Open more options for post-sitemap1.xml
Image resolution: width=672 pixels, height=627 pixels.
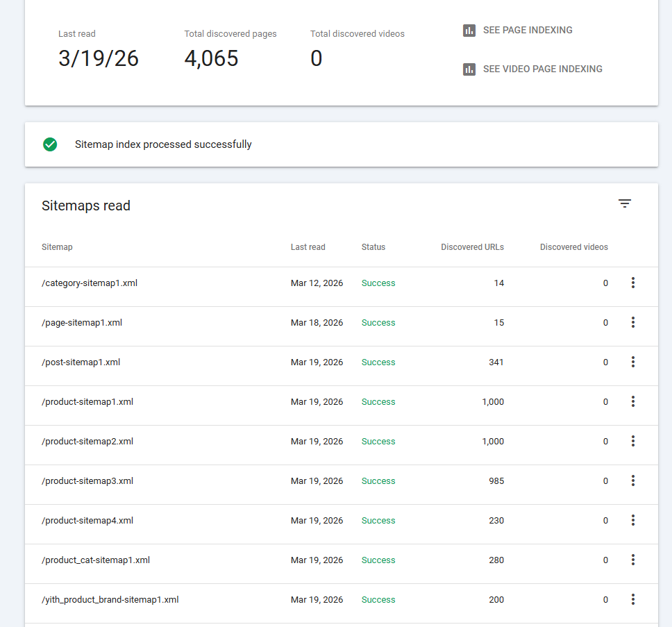pos(632,362)
